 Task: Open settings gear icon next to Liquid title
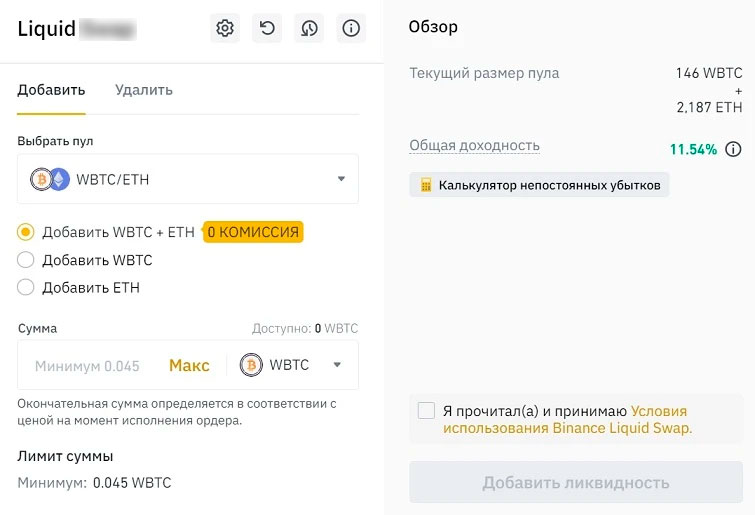coord(225,29)
